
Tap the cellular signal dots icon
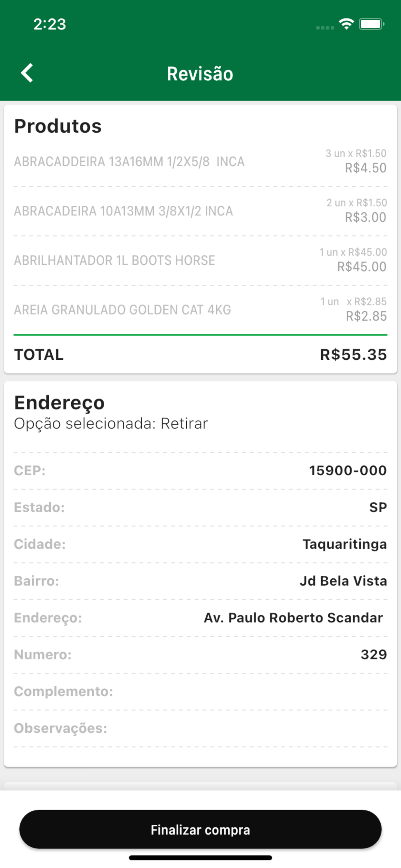click(325, 28)
